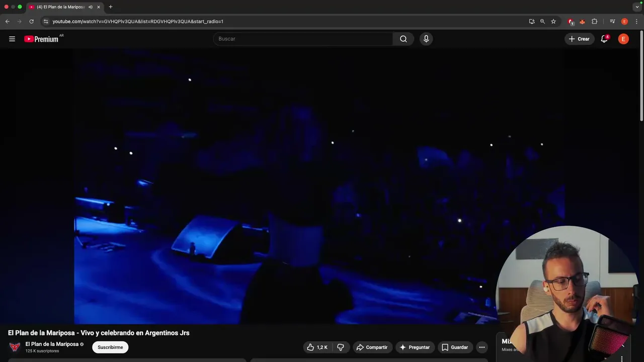
Task: Reload the YouTube page
Action: coord(31,21)
